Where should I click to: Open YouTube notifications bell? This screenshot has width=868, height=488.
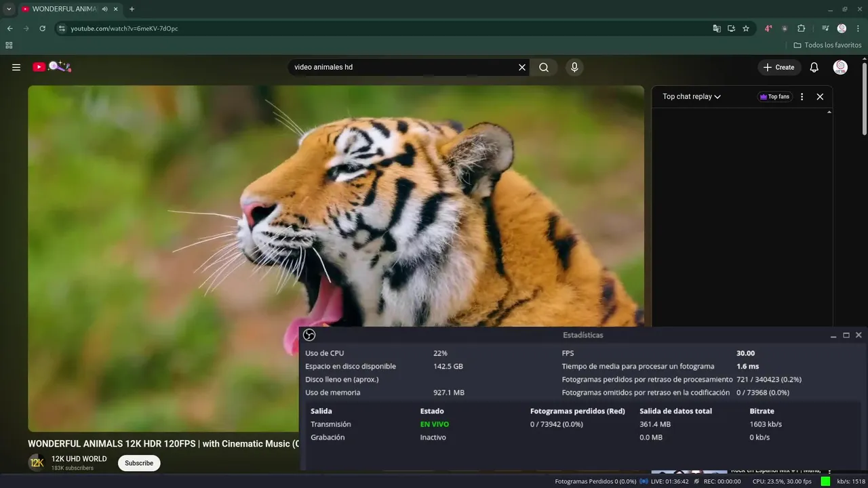pos(814,67)
